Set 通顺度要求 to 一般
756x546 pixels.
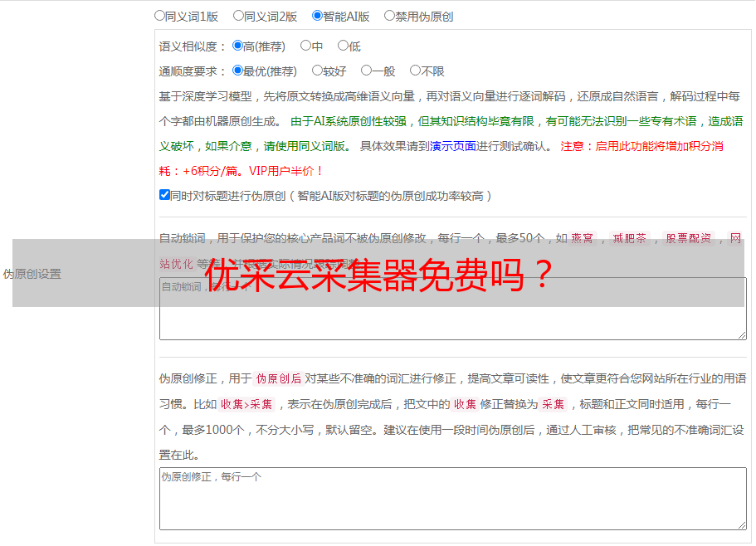pos(366,71)
